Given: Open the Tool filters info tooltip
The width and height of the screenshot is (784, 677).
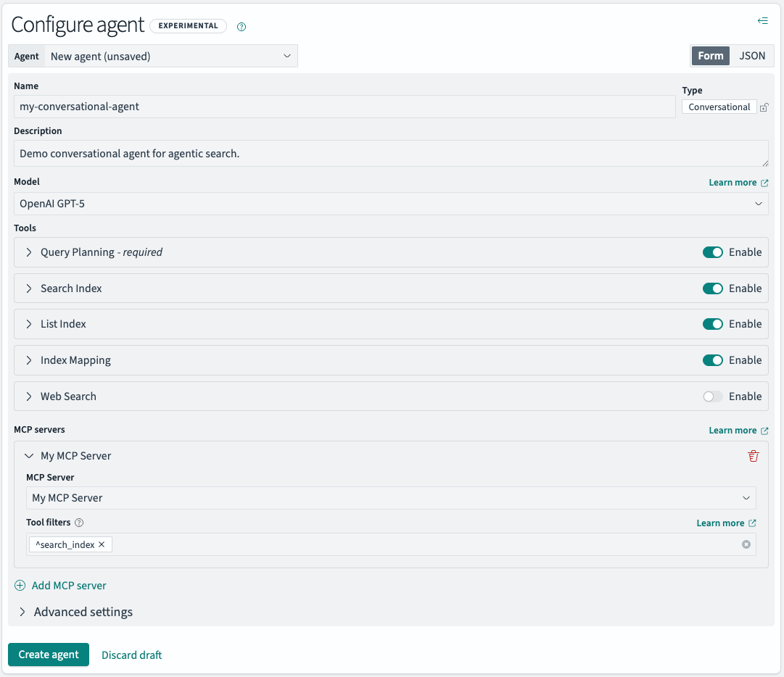Looking at the screenshot, I should (x=79, y=522).
